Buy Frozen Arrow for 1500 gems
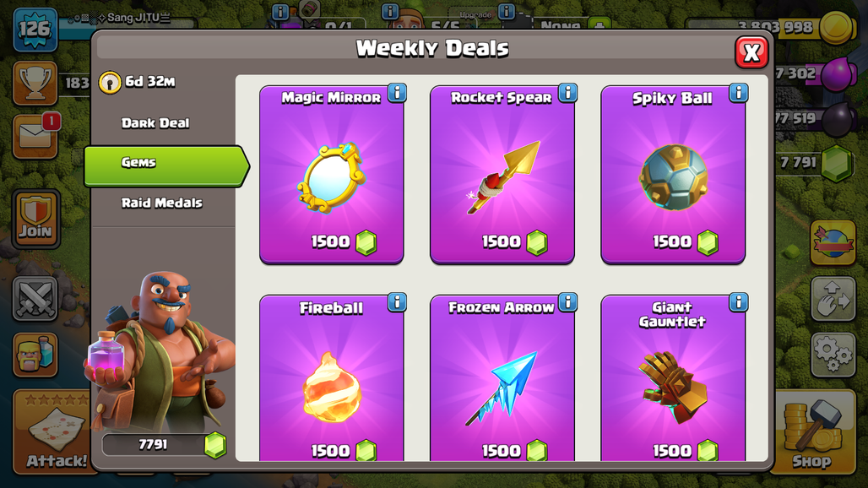The height and width of the screenshot is (488, 868). tap(514, 450)
